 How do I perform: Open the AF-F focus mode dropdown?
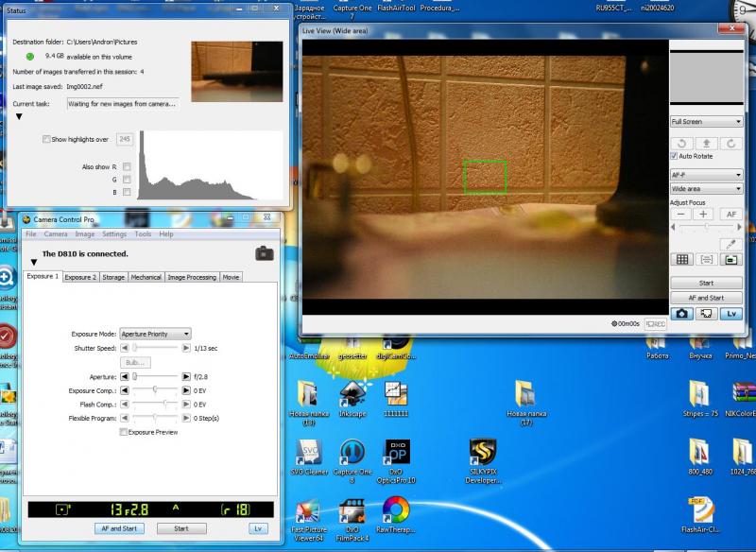[706, 175]
